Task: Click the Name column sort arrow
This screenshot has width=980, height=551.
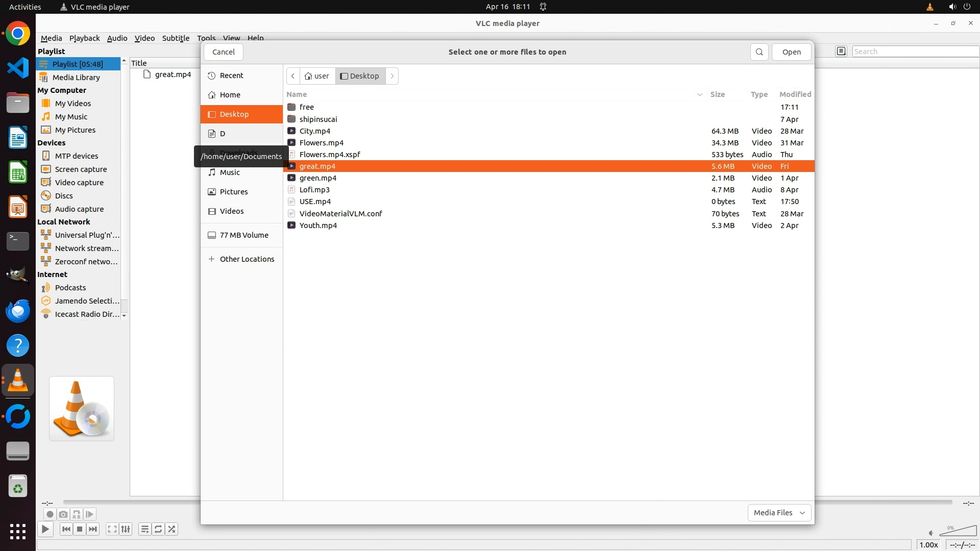Action: (x=699, y=94)
